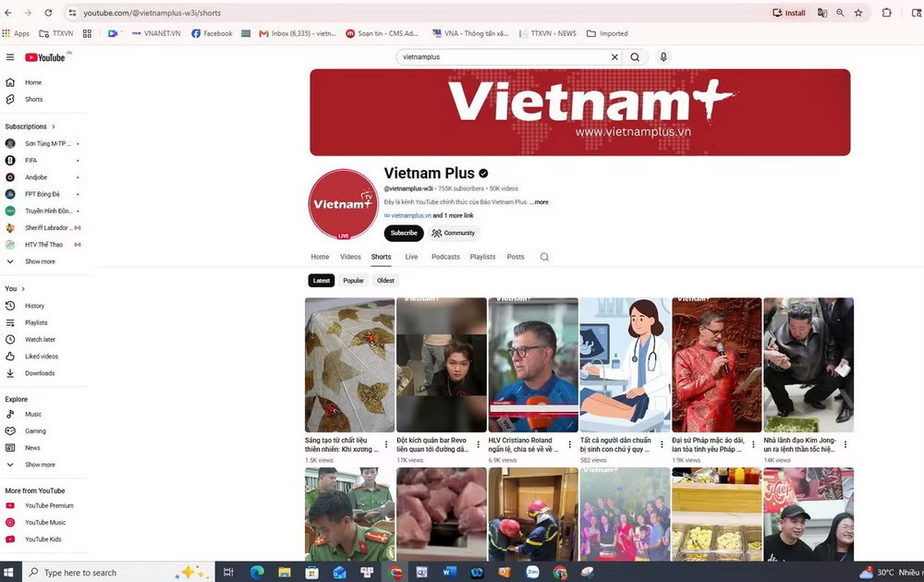Switch to channel Posts tab
This screenshot has height=582, width=924.
point(516,257)
